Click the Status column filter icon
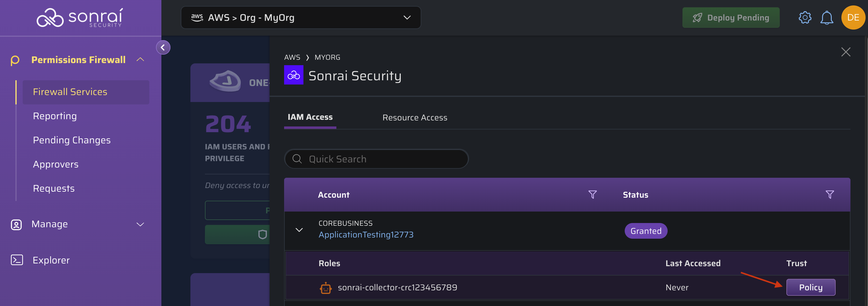The width and height of the screenshot is (868, 306). [x=830, y=195]
